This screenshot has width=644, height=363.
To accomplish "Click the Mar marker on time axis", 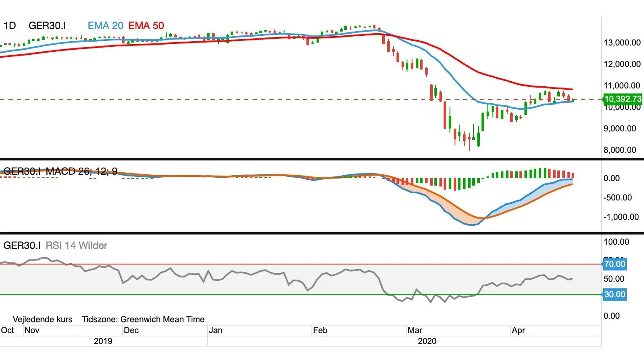I will (x=415, y=330).
